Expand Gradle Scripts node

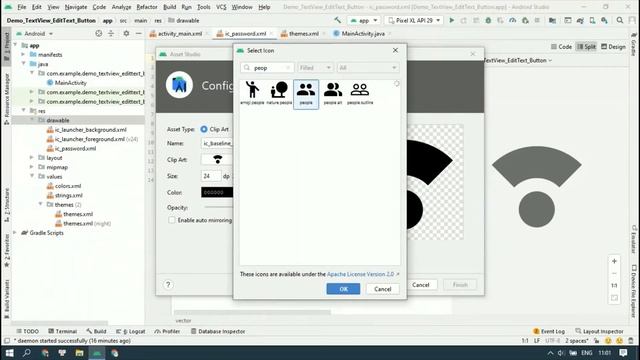15,233
